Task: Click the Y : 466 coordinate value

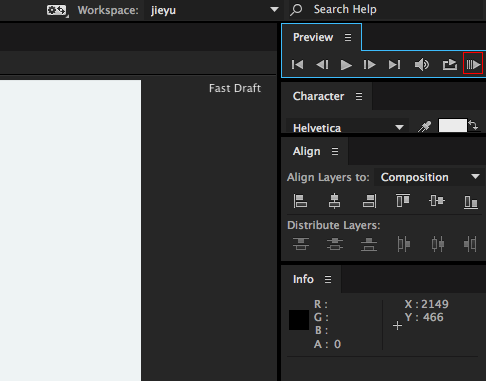Action: 424,317
